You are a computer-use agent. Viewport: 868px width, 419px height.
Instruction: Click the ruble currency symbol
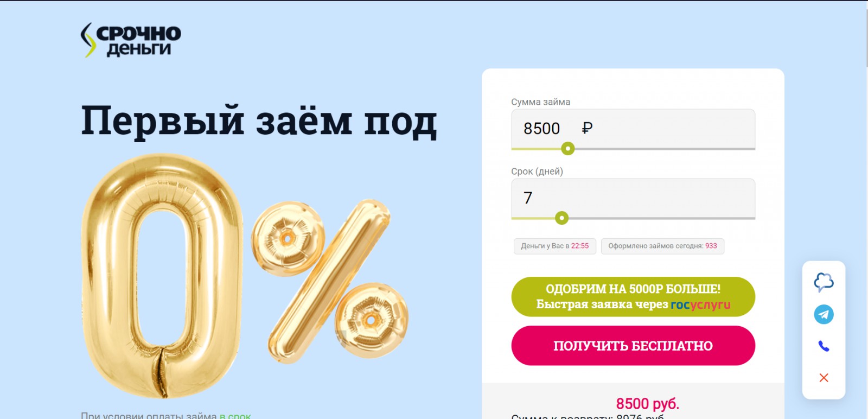(587, 129)
